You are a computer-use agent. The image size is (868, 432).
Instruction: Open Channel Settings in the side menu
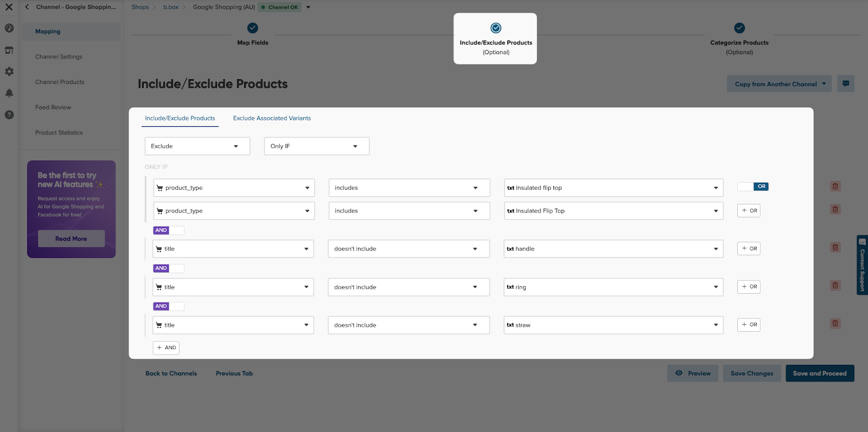click(x=59, y=57)
